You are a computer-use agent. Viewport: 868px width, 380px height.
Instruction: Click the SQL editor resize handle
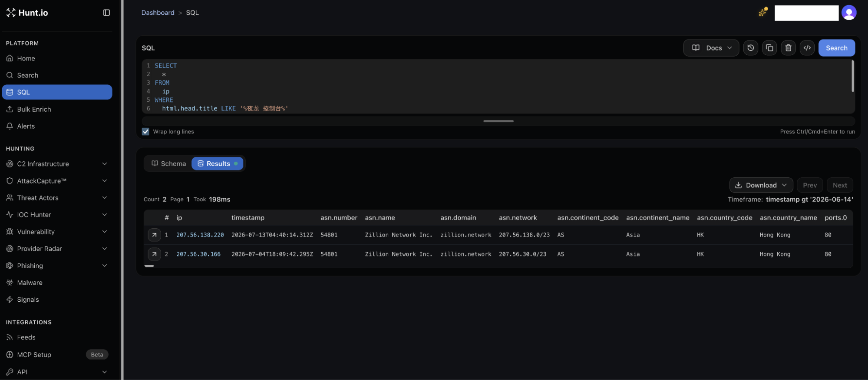(x=498, y=121)
